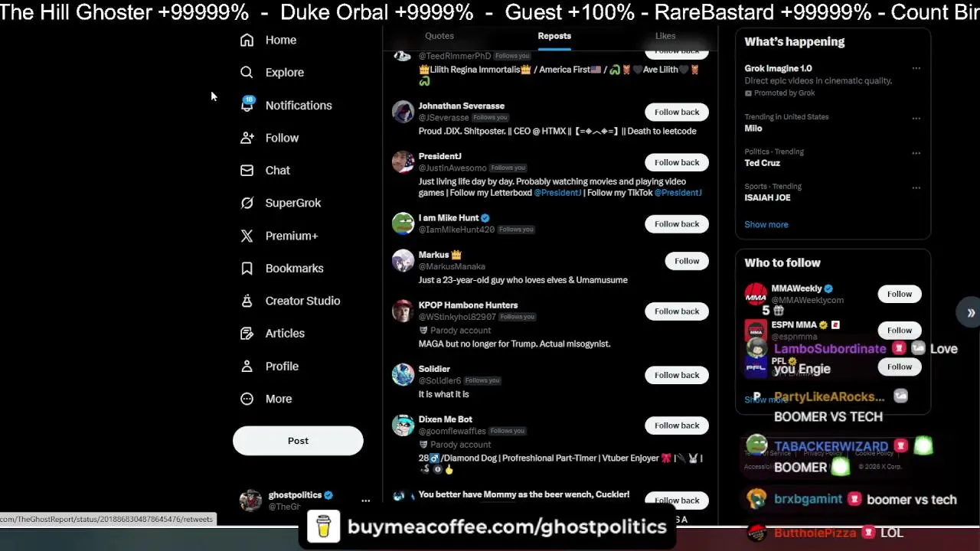Switch to the Likes tab
The image size is (980, 551).
[665, 36]
